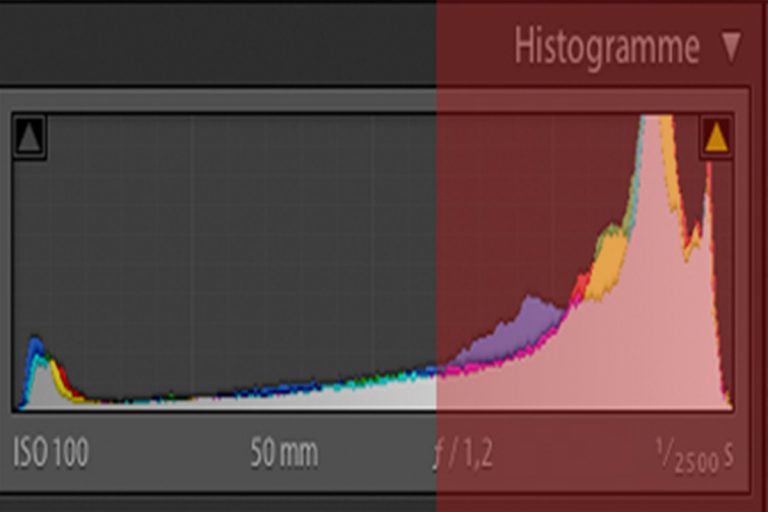The image size is (768, 512).
Task: Click the 1/2500 s shutter speed
Action: 695,457
